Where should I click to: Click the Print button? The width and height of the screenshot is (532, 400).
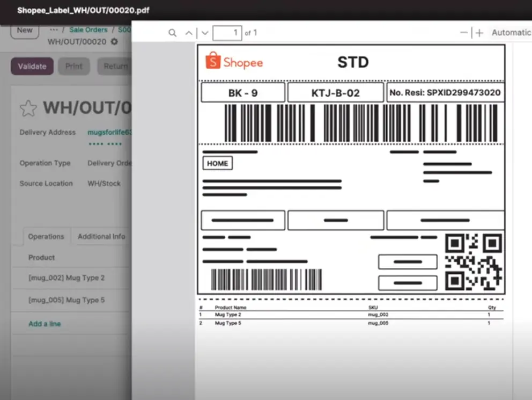coord(73,66)
